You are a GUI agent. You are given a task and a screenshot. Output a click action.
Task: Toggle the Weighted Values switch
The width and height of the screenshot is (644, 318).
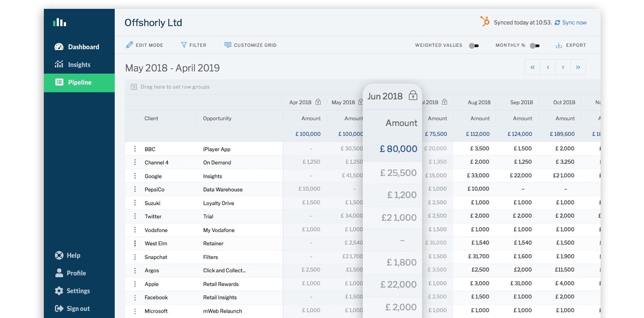click(x=474, y=45)
